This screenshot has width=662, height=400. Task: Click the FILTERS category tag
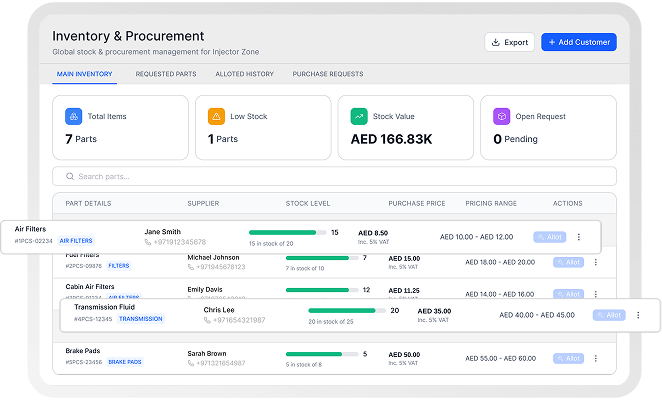pos(119,266)
